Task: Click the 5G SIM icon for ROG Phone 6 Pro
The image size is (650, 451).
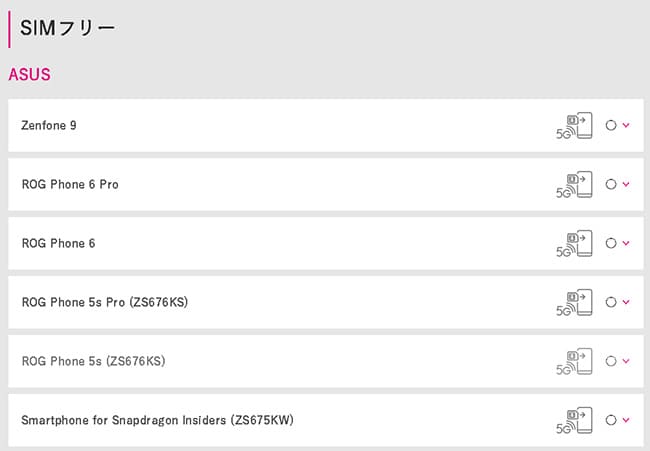Action: [x=574, y=184]
